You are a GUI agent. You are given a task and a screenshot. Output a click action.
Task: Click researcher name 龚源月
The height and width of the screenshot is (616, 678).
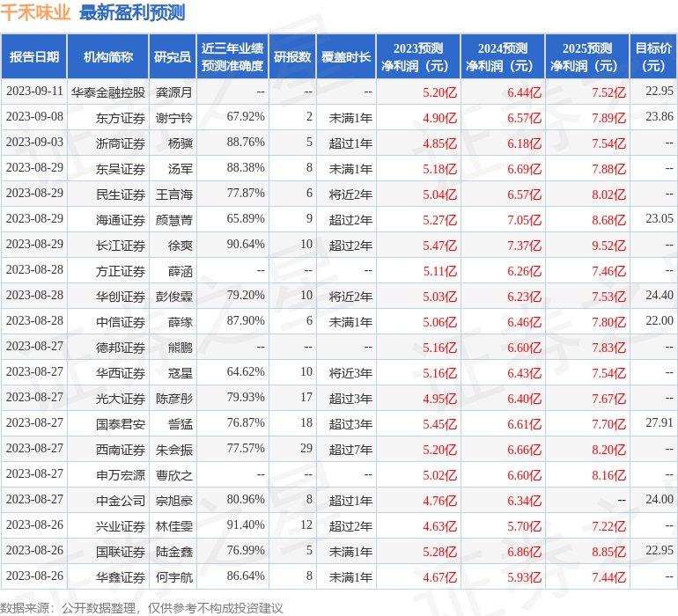pos(173,92)
